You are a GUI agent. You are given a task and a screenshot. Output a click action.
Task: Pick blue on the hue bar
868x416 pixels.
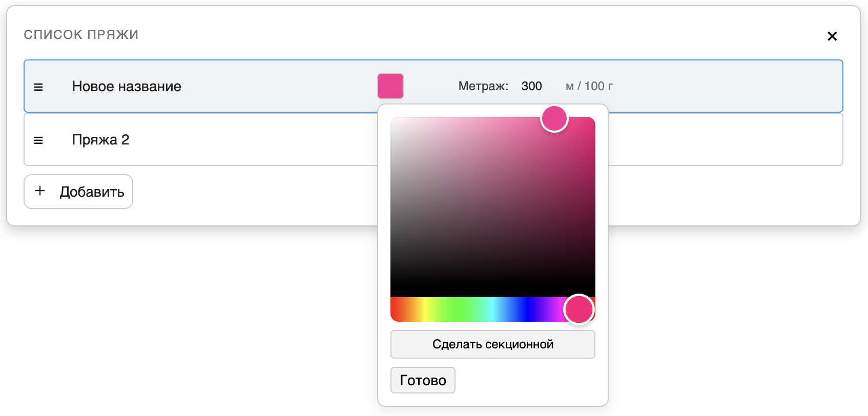coord(527,309)
